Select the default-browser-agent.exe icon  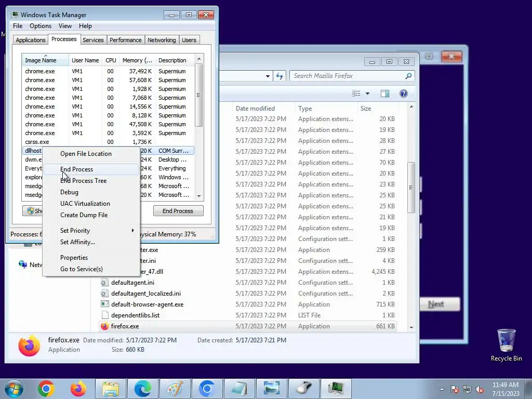105,304
